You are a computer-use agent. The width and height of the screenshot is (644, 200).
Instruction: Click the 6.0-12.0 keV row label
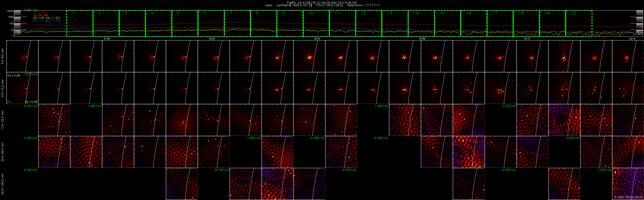[x=3, y=88]
